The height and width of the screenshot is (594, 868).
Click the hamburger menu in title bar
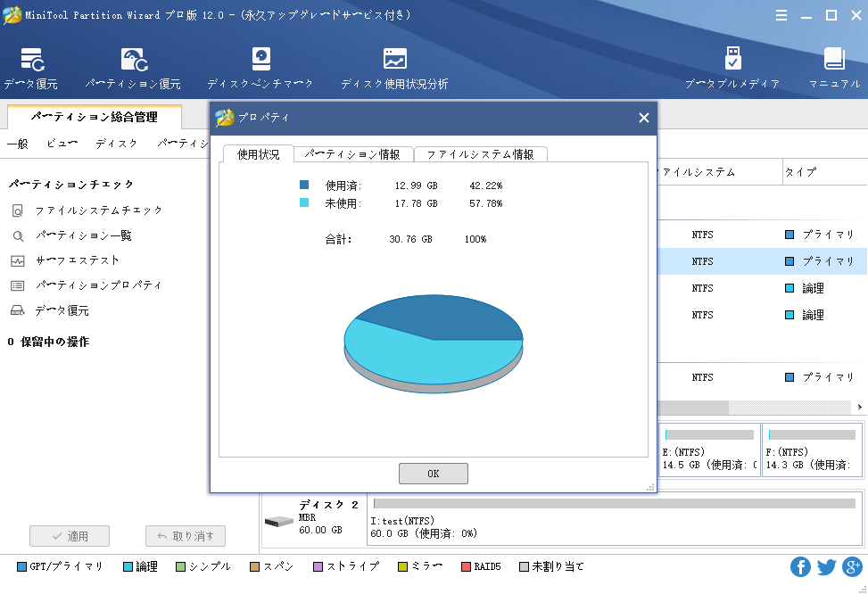tap(781, 15)
